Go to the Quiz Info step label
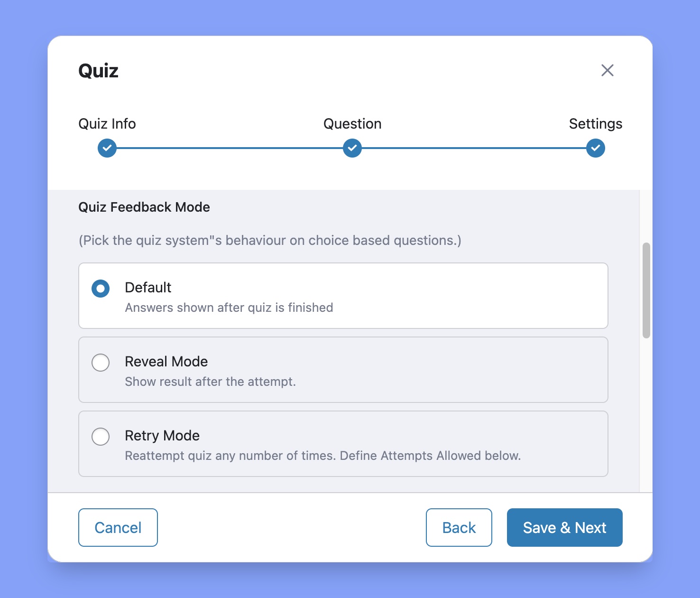 107,124
